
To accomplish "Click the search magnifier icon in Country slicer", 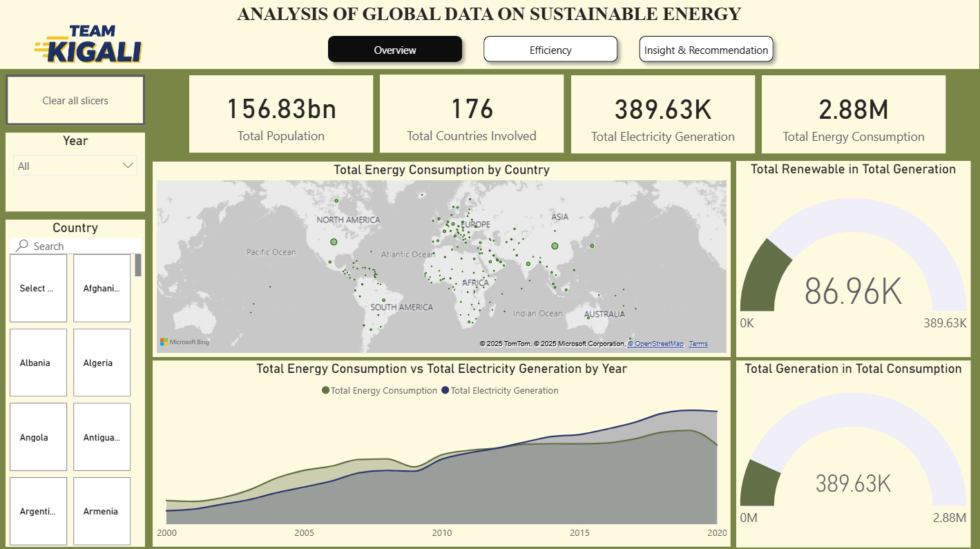I will [x=22, y=246].
